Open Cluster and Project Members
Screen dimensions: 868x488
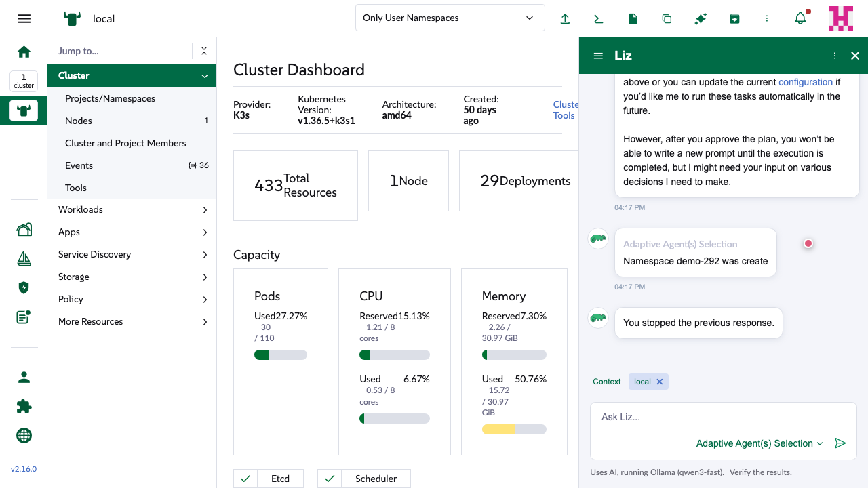pyautogui.click(x=132, y=143)
